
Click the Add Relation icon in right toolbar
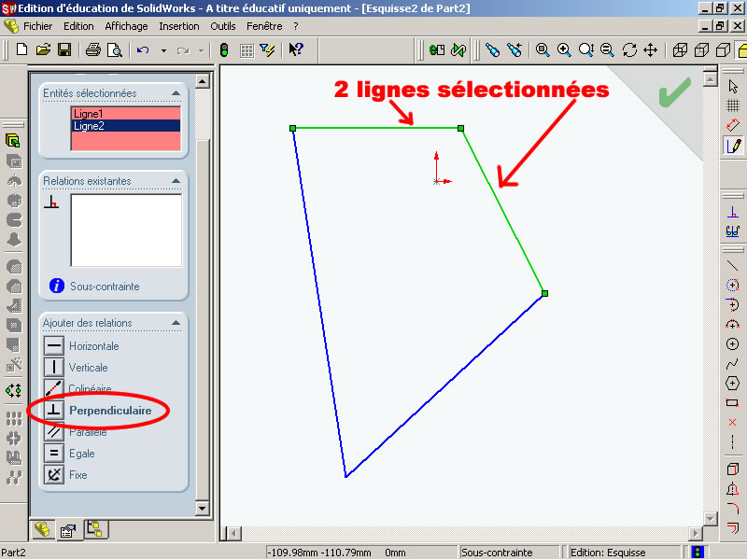coord(733,213)
